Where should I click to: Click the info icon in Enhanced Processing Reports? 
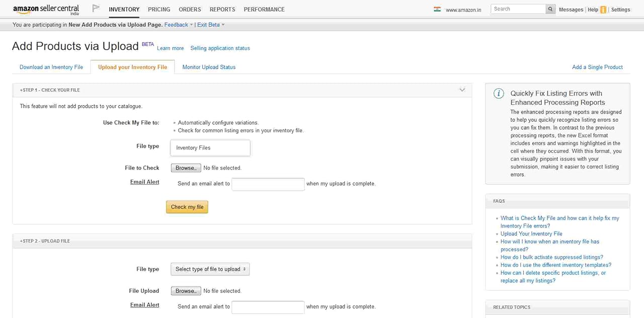(x=498, y=94)
